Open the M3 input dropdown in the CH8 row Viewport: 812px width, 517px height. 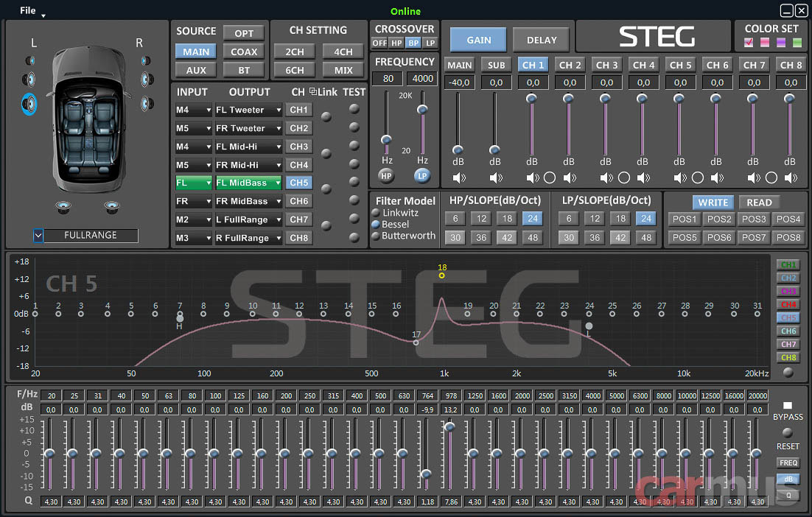click(194, 238)
